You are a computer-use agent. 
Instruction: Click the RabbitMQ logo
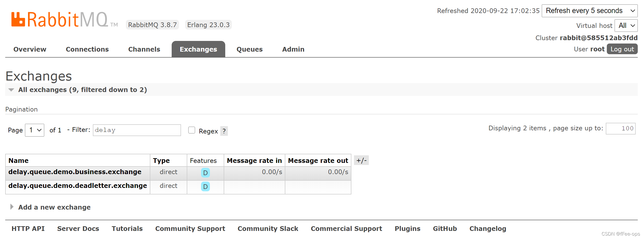tap(65, 20)
